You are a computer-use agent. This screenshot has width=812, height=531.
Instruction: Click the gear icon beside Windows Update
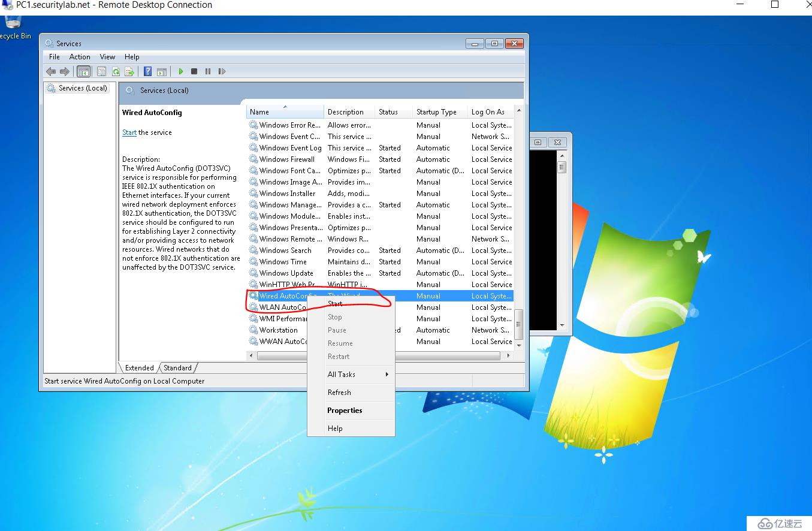pyautogui.click(x=253, y=273)
